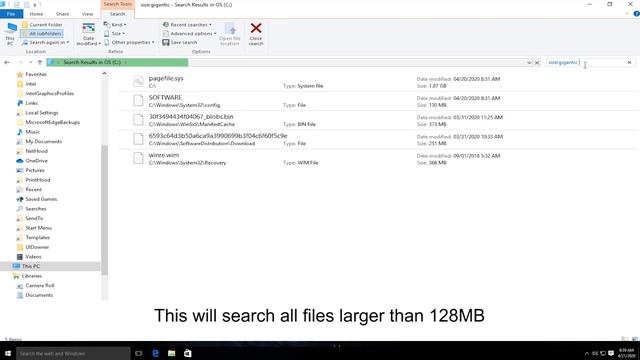The height and width of the screenshot is (360, 640).
Task: Click the Search Tools contextual tab
Action: (x=118, y=4)
